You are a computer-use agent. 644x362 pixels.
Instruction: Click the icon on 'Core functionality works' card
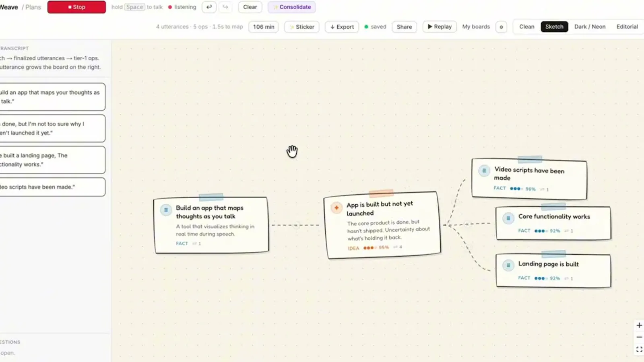[508, 218]
